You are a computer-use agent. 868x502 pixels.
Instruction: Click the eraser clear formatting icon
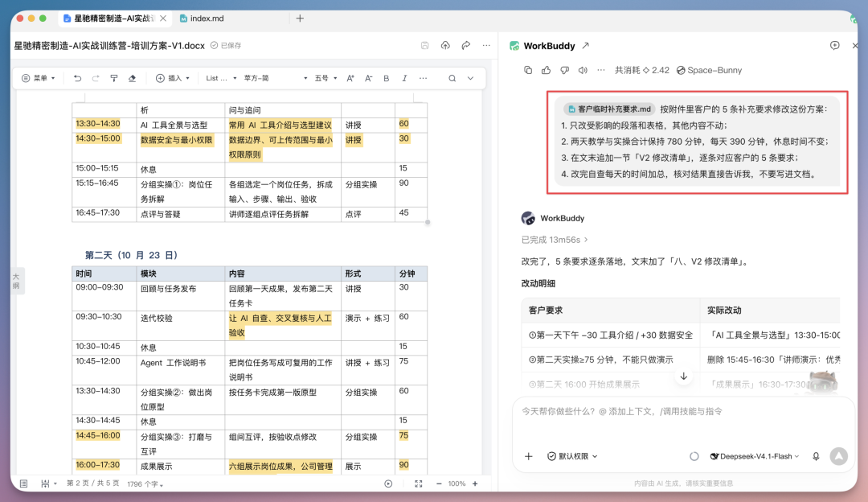pyautogui.click(x=133, y=78)
